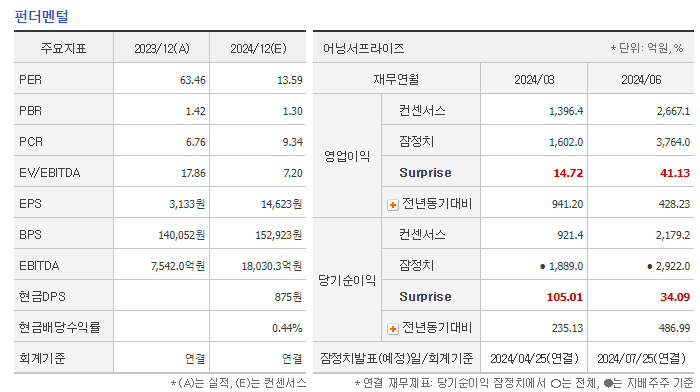This screenshot has width=700, height=392.
Task: Click PER value 63.46
Action: pyautogui.click(x=192, y=80)
